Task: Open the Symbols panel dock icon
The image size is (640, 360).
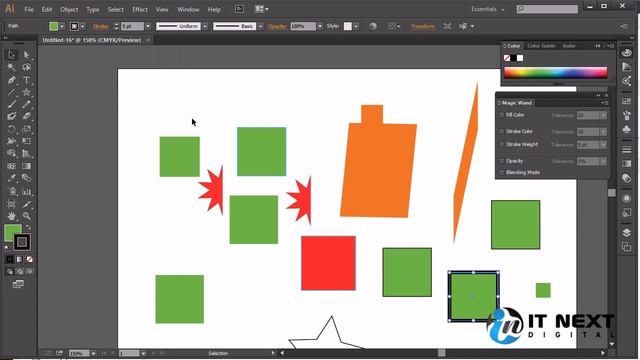Action: tap(627, 129)
